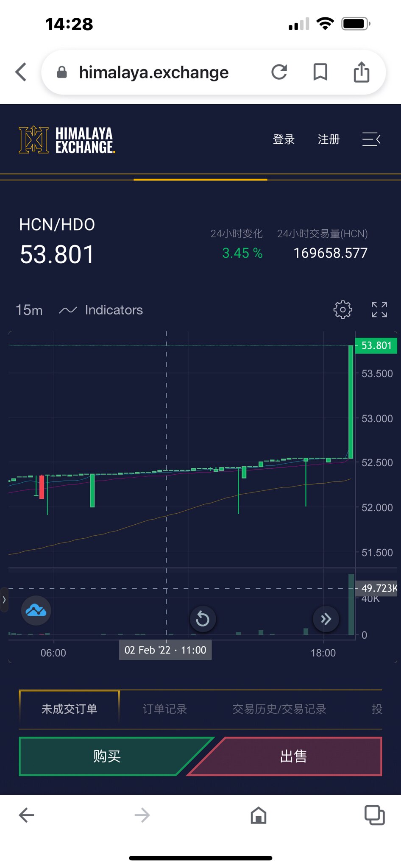Tap browser bottom forward arrow
This screenshot has width=401, height=868.
click(x=142, y=815)
